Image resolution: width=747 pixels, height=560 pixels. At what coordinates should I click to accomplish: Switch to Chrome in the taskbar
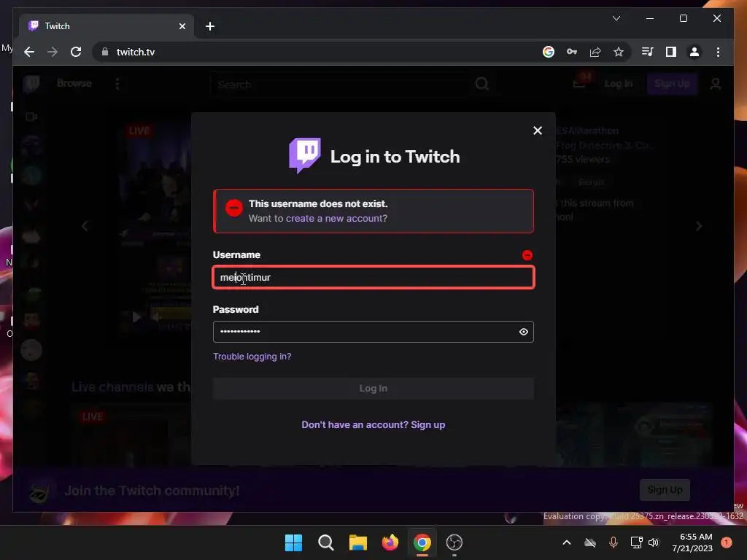(x=422, y=542)
